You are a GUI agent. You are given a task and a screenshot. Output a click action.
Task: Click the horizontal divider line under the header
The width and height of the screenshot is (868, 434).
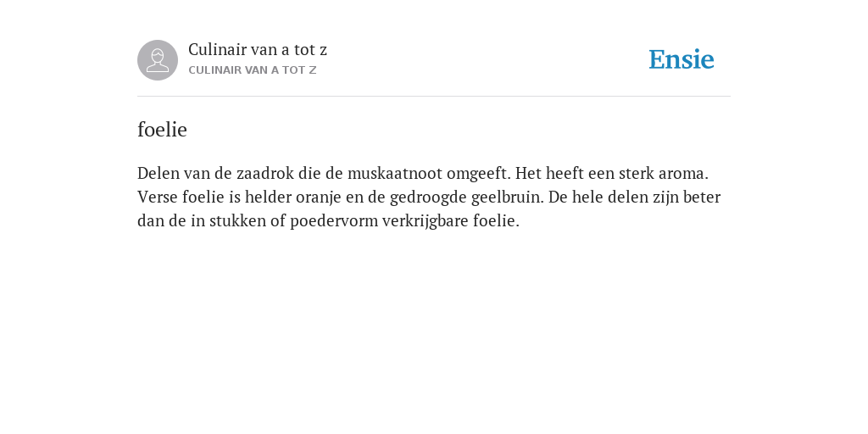[x=434, y=97]
